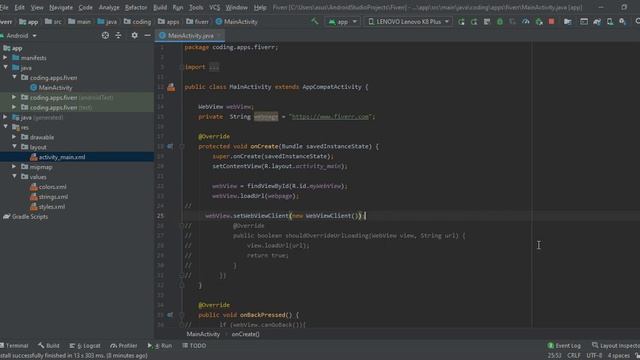Select strings.xml in project tree
Screen dimensions: 640x360
tap(49, 196)
